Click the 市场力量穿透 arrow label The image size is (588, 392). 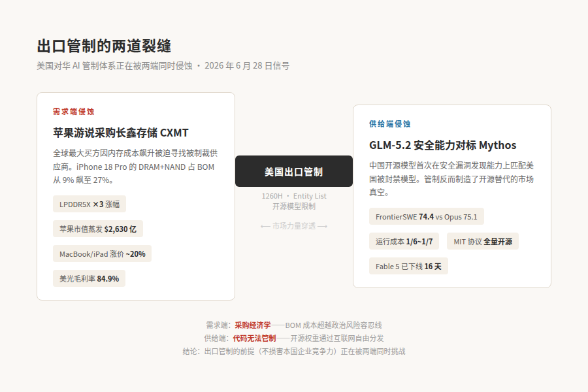(x=294, y=226)
